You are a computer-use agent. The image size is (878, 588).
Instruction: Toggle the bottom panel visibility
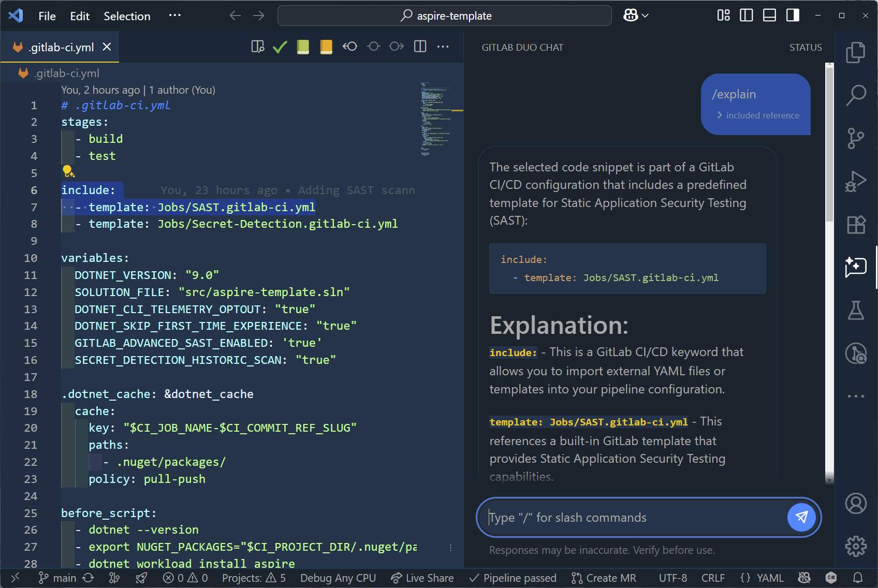[x=770, y=16]
